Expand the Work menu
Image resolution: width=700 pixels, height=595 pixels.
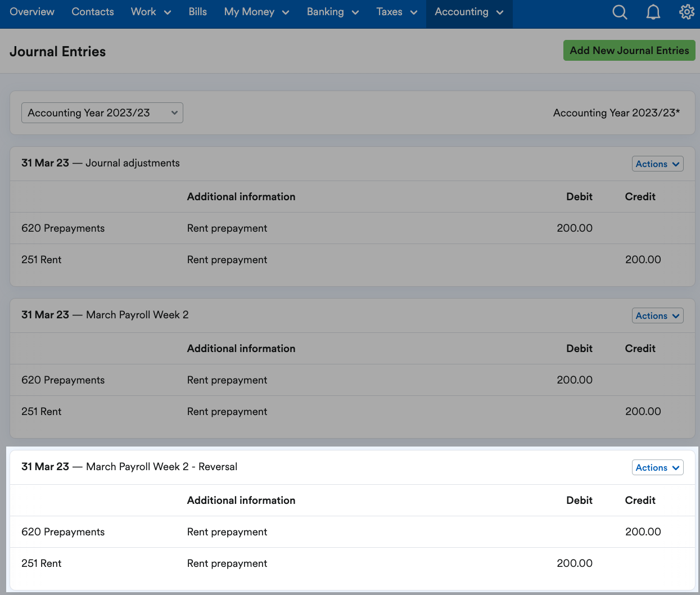pos(151,12)
